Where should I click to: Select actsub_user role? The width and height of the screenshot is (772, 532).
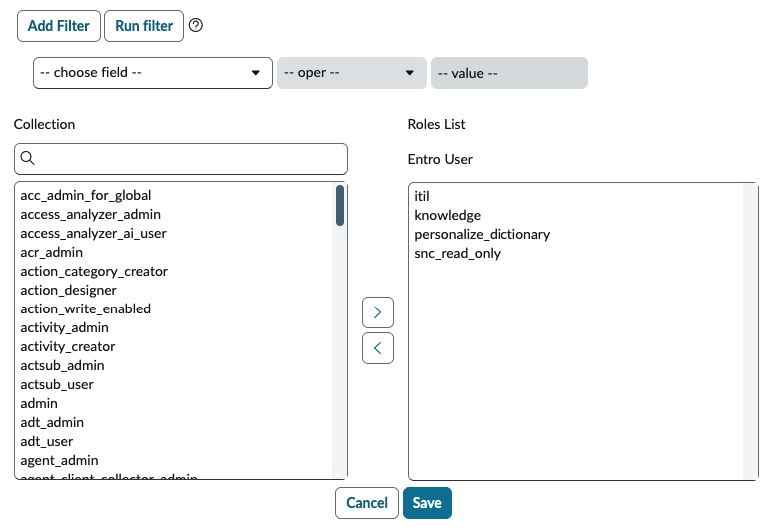[57, 385]
